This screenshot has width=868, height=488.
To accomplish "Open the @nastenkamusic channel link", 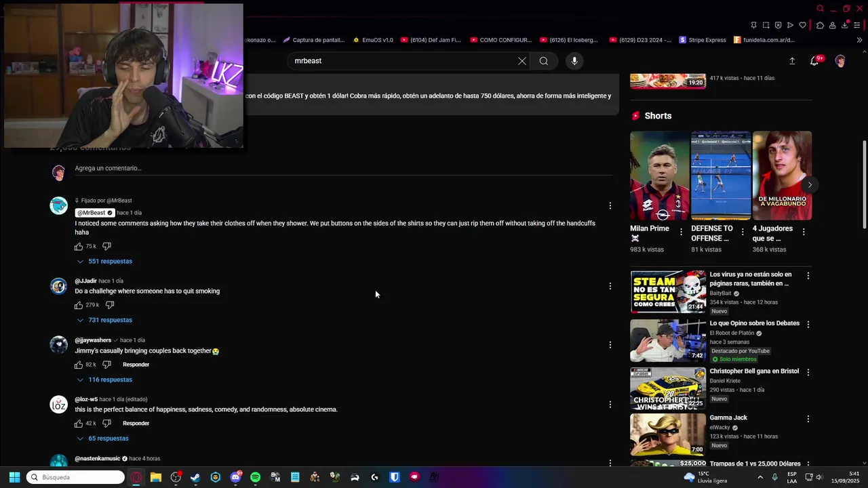I will (x=98, y=459).
